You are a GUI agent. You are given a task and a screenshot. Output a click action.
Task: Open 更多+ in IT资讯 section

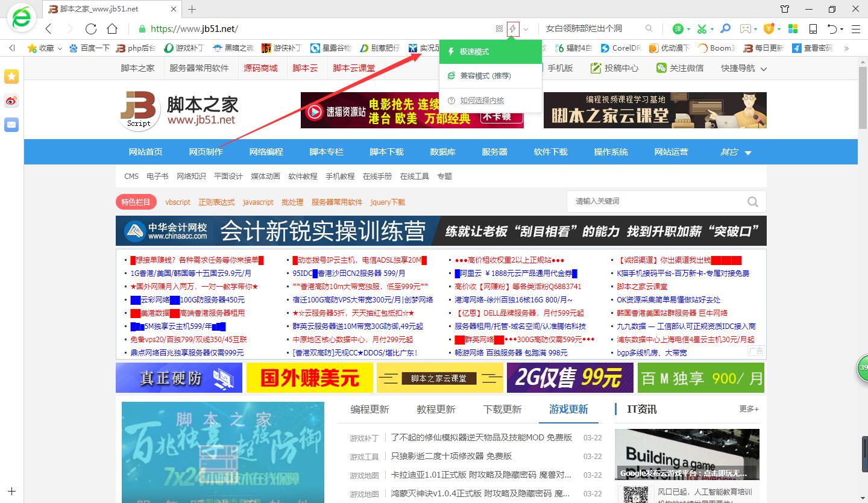coord(749,409)
